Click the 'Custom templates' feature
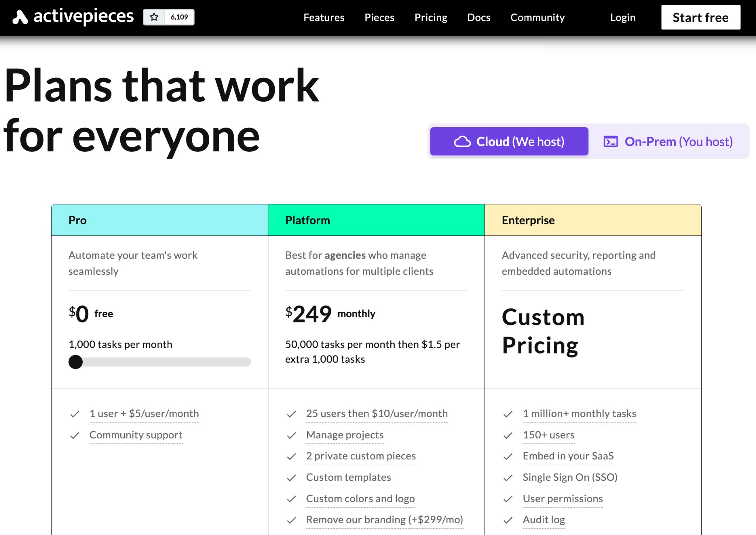 [348, 477]
